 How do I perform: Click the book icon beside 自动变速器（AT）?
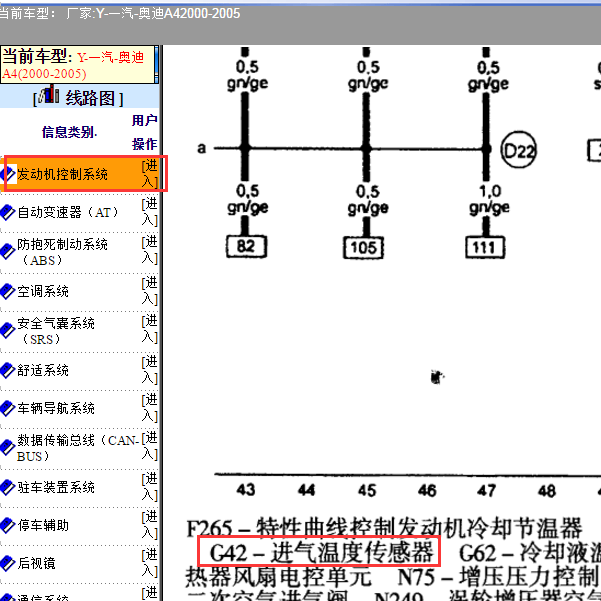(8, 212)
